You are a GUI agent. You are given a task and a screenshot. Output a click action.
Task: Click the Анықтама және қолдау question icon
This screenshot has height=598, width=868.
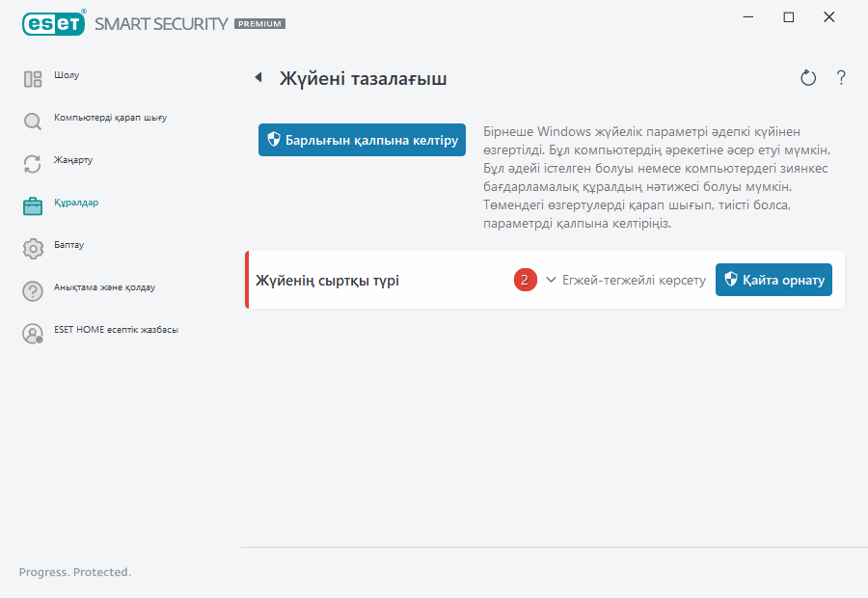pyautogui.click(x=32, y=287)
